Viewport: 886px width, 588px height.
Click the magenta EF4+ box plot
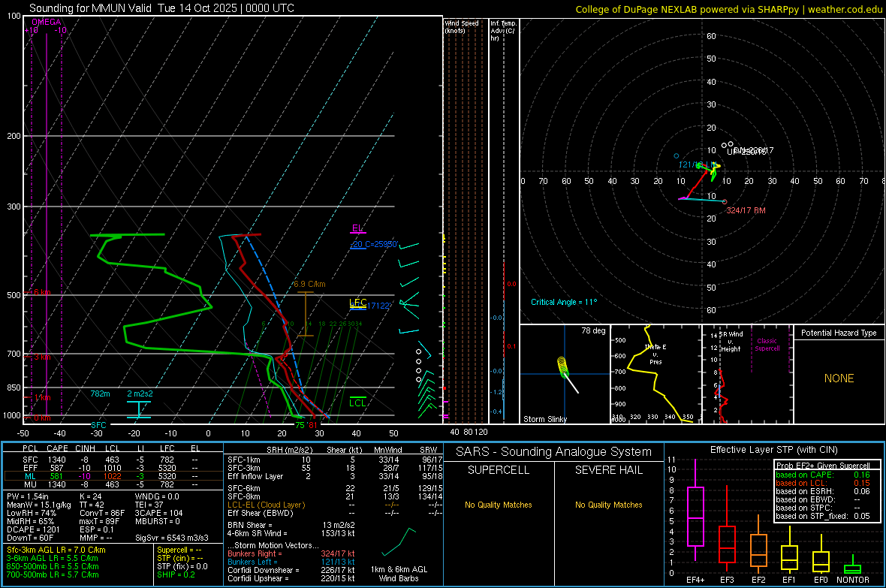pyautogui.click(x=695, y=510)
